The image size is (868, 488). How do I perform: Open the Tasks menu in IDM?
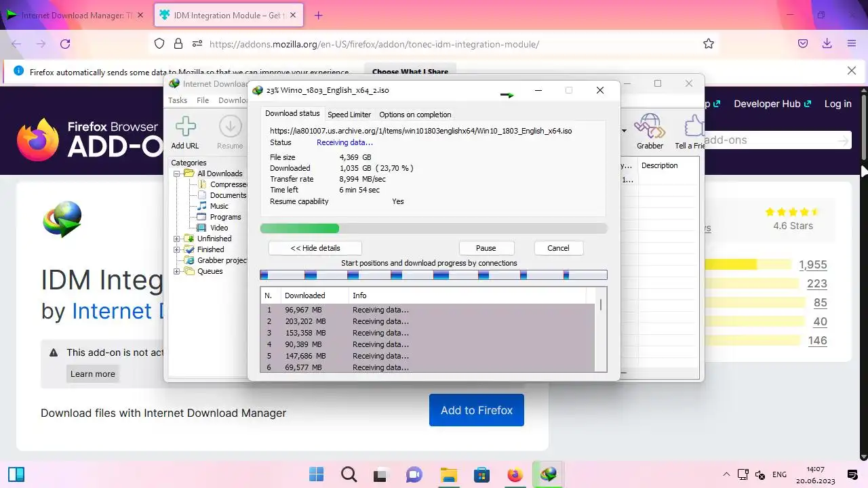[x=178, y=100]
